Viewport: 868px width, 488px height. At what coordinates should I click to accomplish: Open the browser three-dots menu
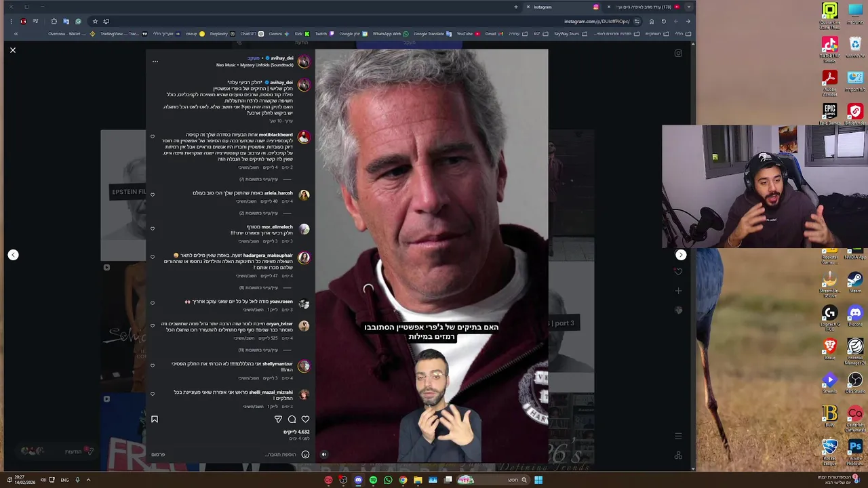(x=11, y=21)
